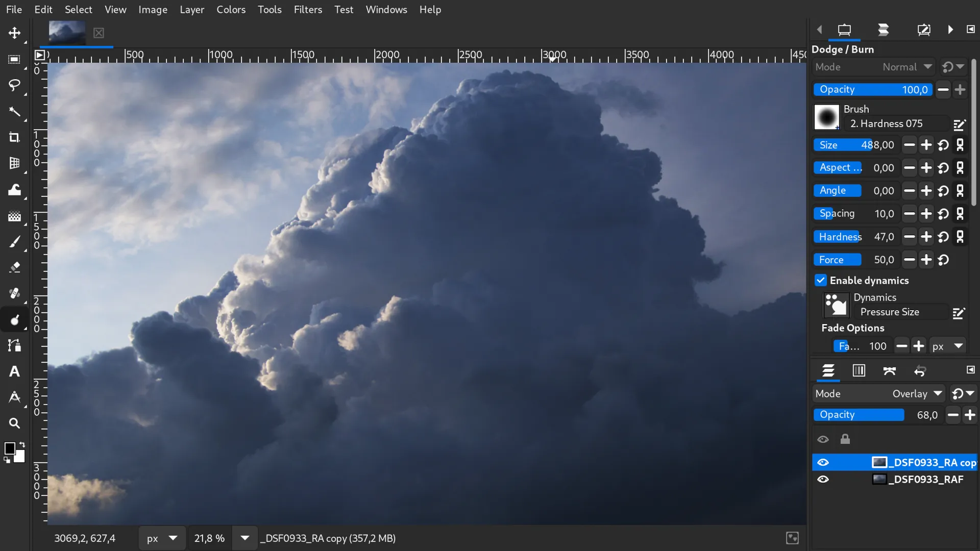Screen dimensions: 980x551
Task: Open the Colors menu
Action: (231, 9)
